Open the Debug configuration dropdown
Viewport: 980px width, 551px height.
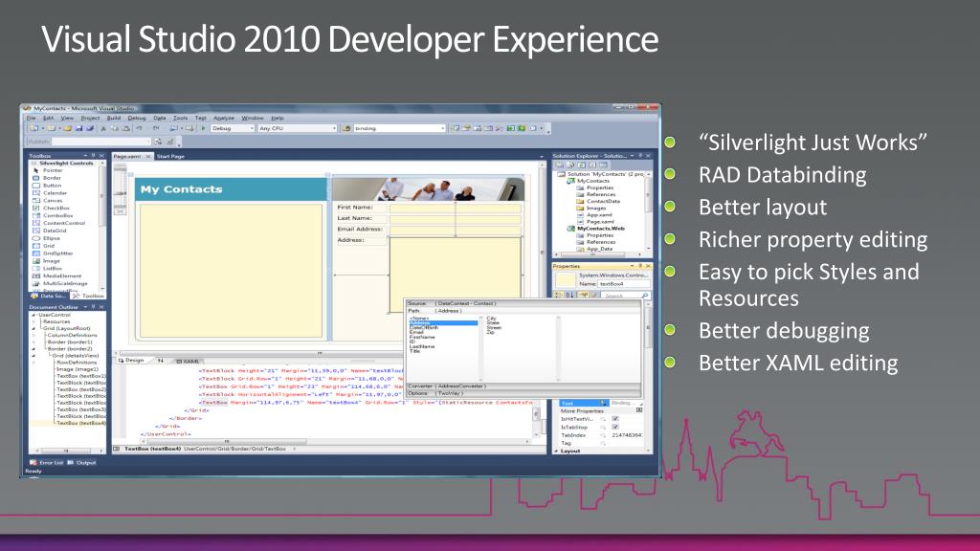[233, 128]
